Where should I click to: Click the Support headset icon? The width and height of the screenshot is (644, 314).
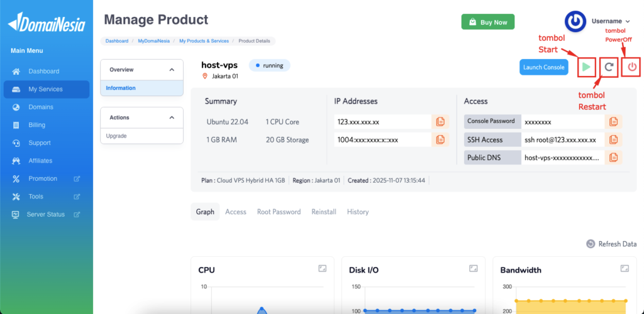(16, 143)
